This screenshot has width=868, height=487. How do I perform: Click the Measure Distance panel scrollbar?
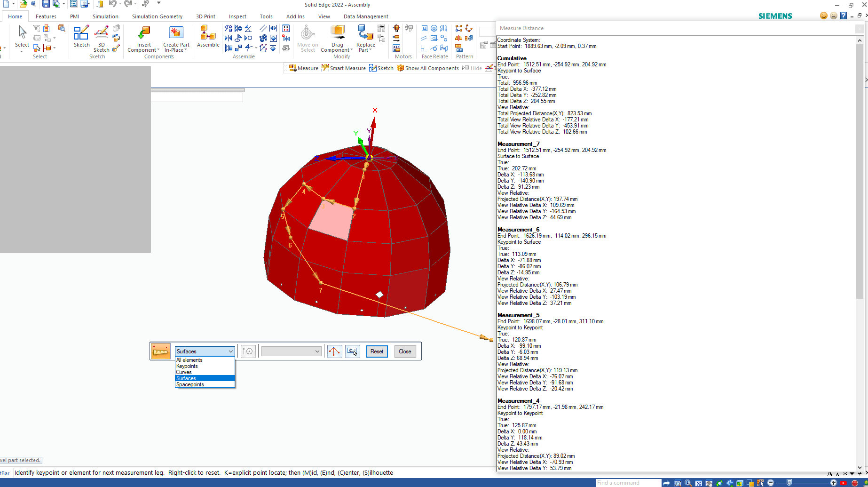click(860, 172)
